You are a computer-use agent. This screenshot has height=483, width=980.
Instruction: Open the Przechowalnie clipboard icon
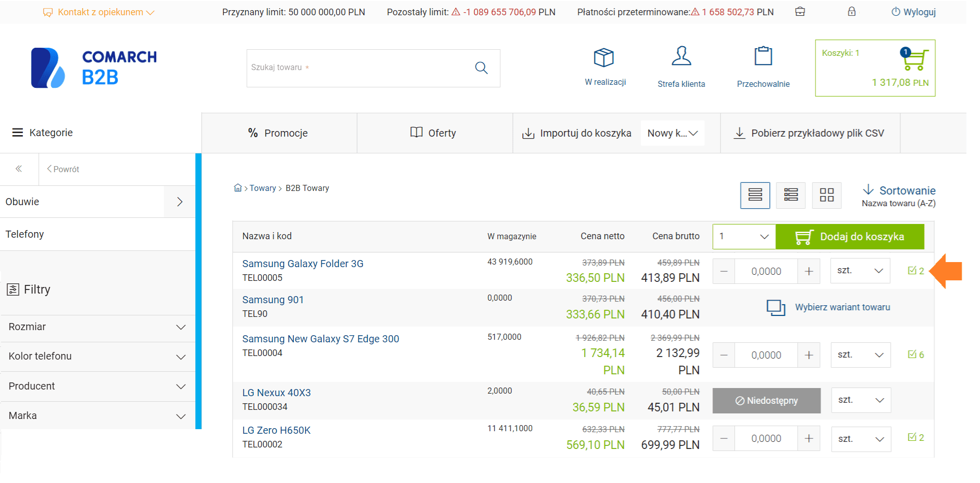[763, 56]
